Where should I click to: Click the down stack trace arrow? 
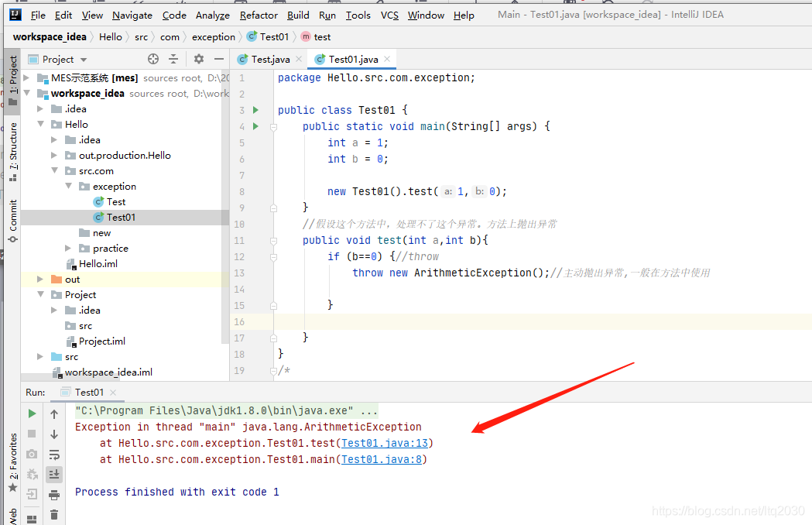tap(54, 434)
